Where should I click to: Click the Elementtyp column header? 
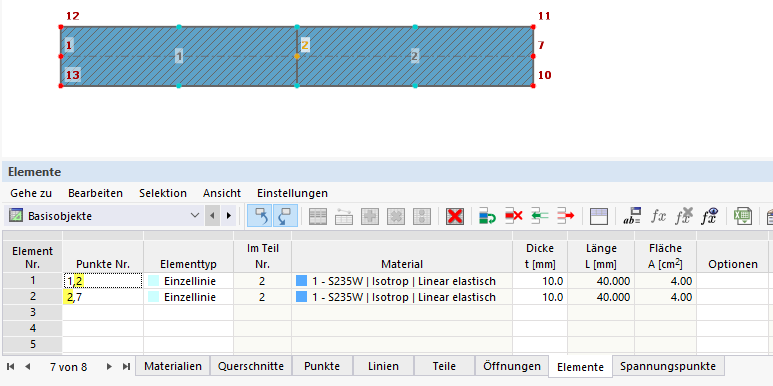pyautogui.click(x=188, y=256)
